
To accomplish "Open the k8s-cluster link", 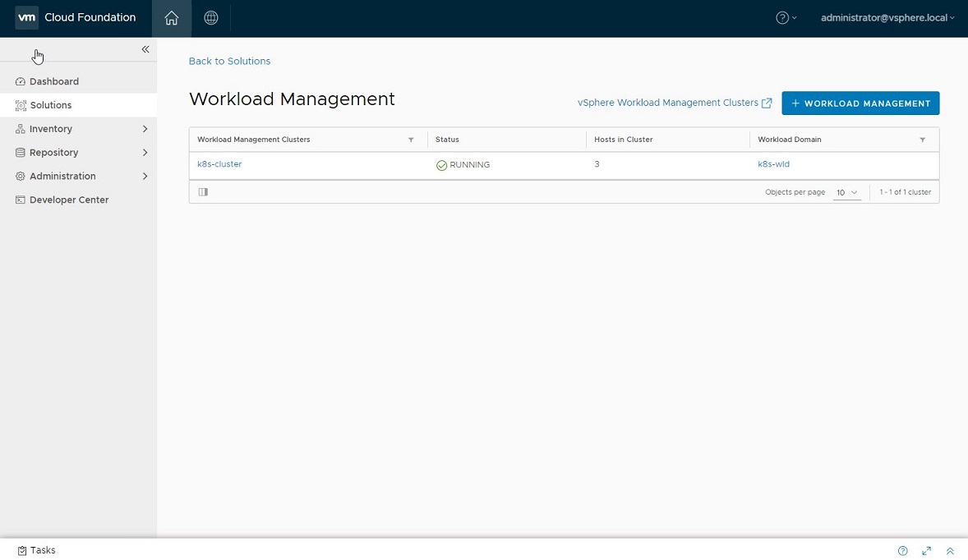I will point(219,164).
